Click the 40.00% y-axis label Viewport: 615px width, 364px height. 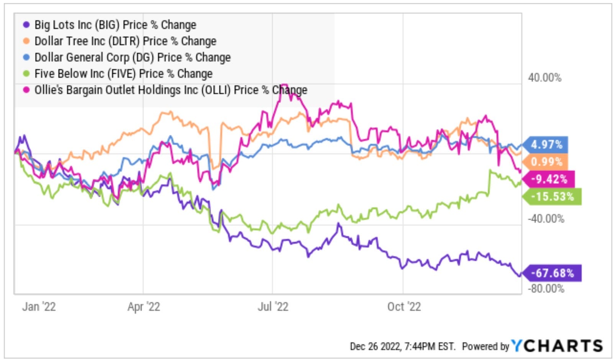point(544,78)
